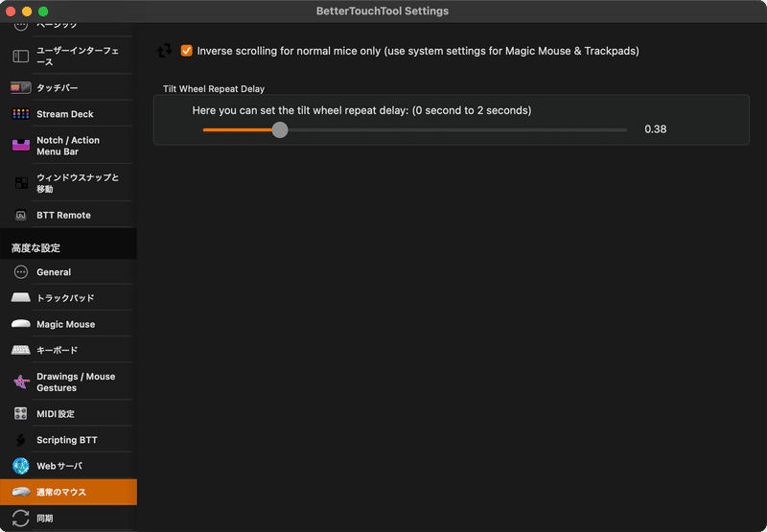The image size is (767, 532).
Task: Click the Scripting BTT icon
Action: tap(20, 440)
